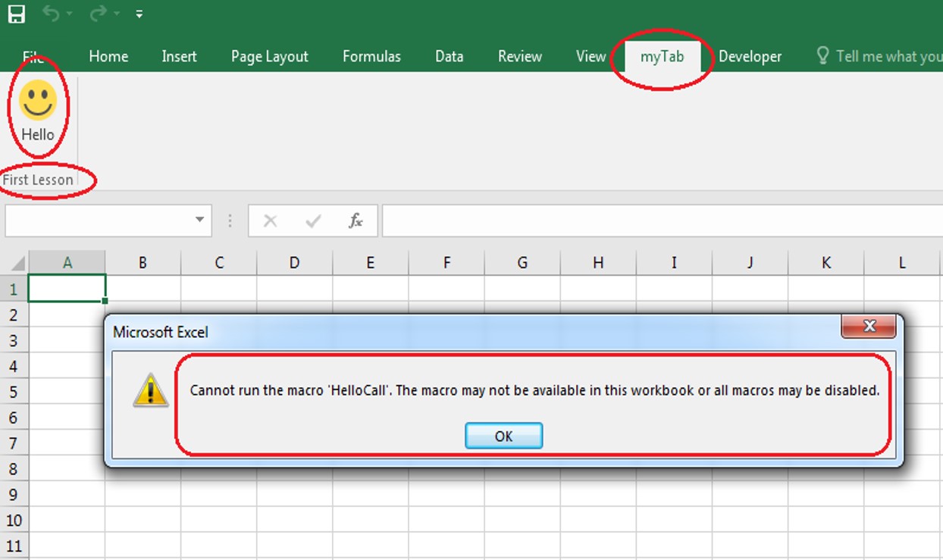Switch to the Developer tab
The width and height of the screenshot is (943, 560).
[749, 55]
